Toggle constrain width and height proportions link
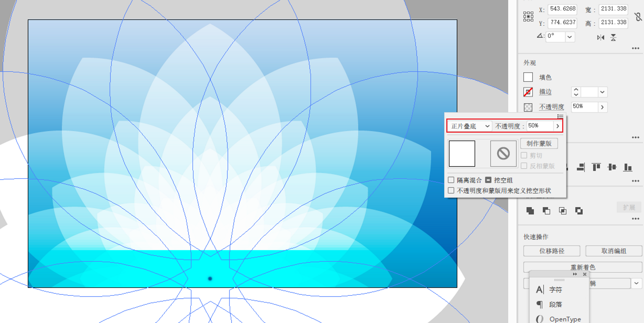Screen dimensions: 644x323 pos(638,16)
